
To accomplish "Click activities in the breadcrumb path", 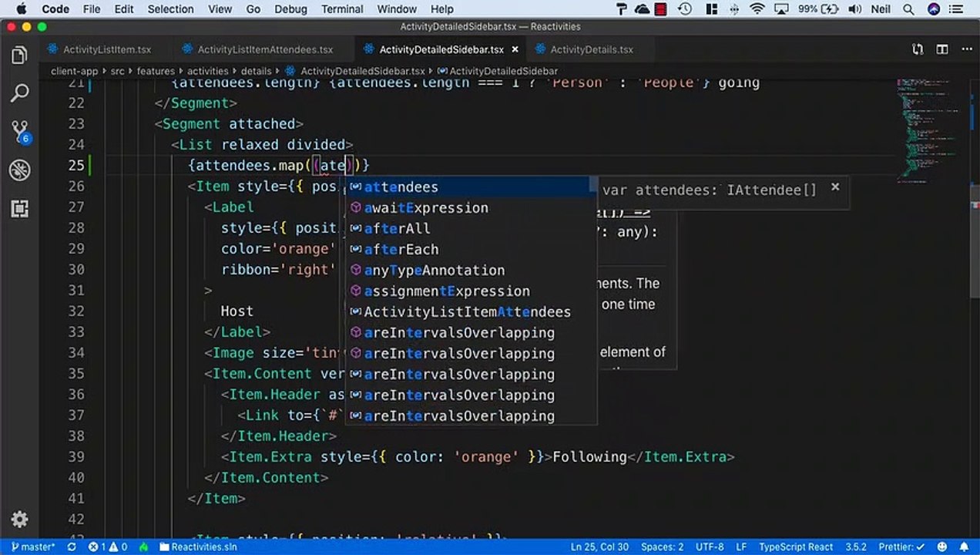I will click(208, 71).
